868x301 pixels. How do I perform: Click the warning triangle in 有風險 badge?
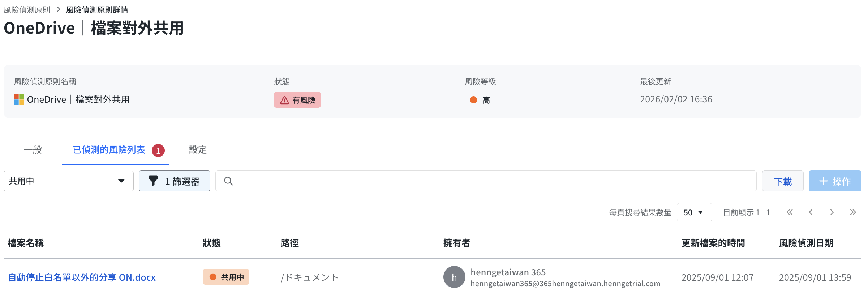[284, 100]
